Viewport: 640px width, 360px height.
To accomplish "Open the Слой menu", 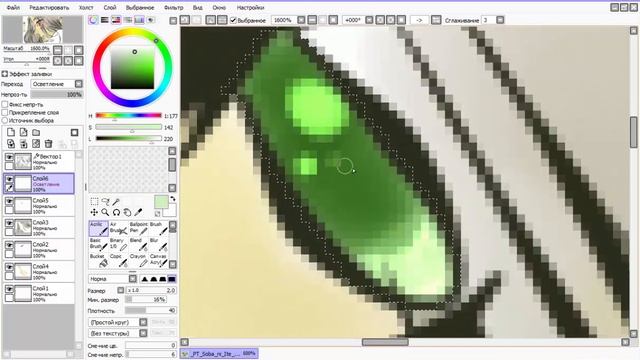I will click(x=110, y=8).
